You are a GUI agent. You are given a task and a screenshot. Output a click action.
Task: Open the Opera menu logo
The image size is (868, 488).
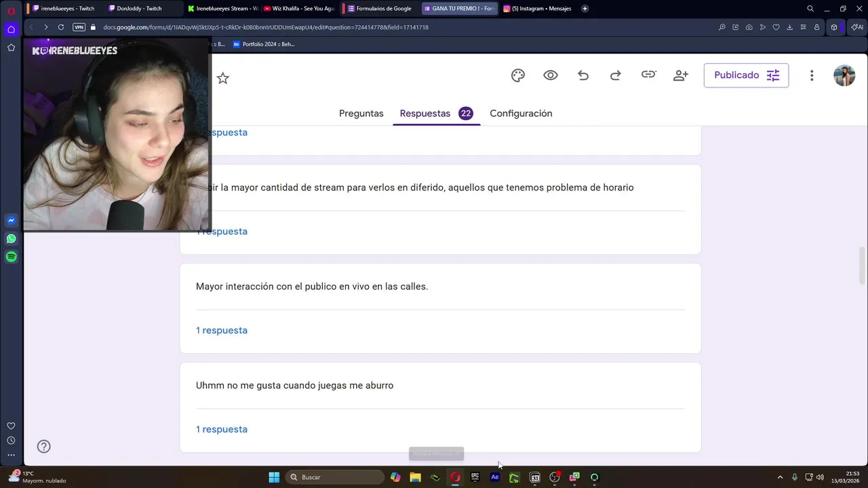point(11,11)
